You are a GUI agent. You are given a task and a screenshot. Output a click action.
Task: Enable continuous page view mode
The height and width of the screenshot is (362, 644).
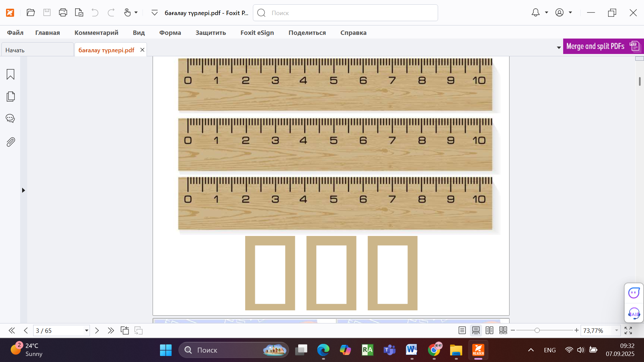click(476, 330)
